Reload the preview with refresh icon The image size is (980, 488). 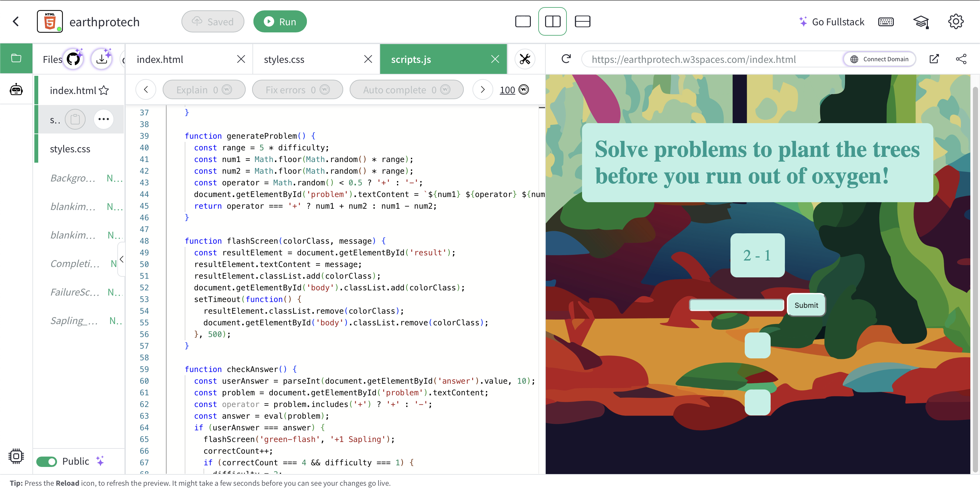[x=566, y=59]
